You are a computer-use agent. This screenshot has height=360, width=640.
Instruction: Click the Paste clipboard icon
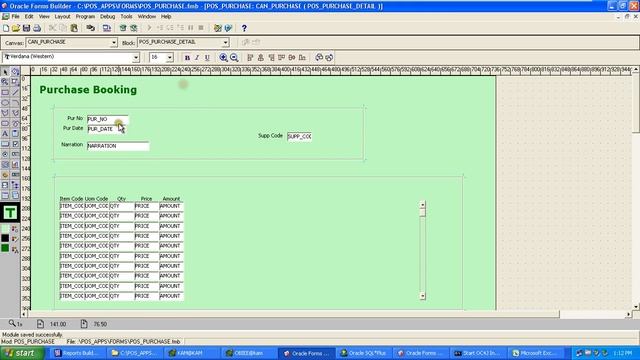pyautogui.click(x=74, y=28)
